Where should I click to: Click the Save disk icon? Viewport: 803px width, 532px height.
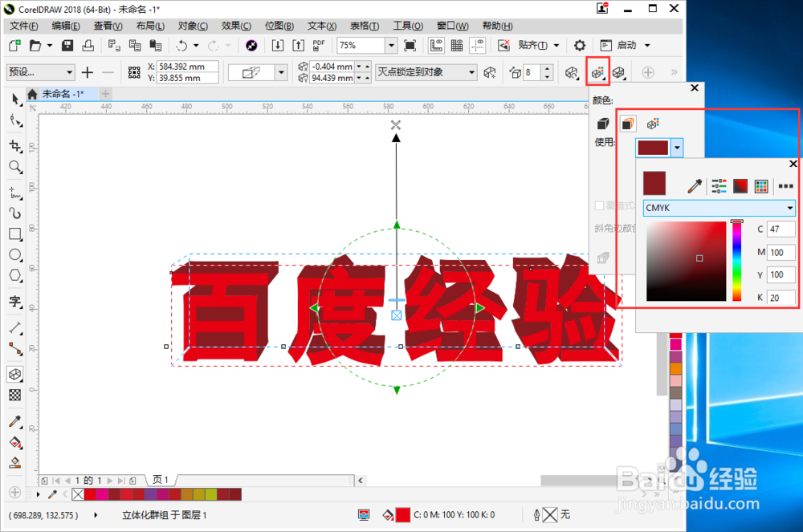[x=67, y=46]
